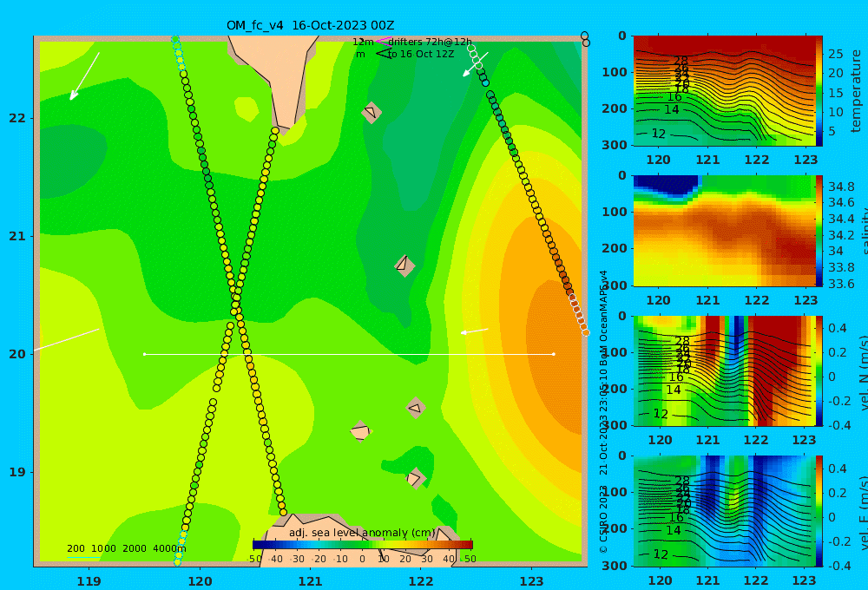Click the 'adj. sea level anomaly (cm)' label
This screenshot has height=590, width=868.
pos(362,533)
